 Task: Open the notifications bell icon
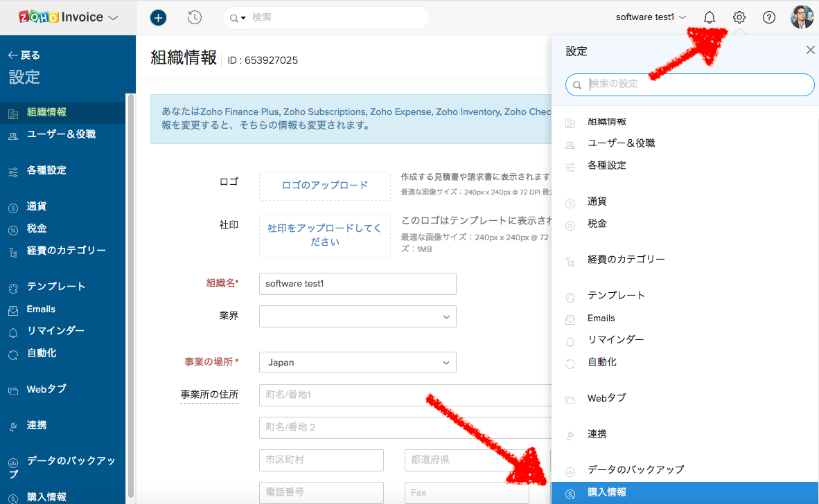click(x=709, y=17)
